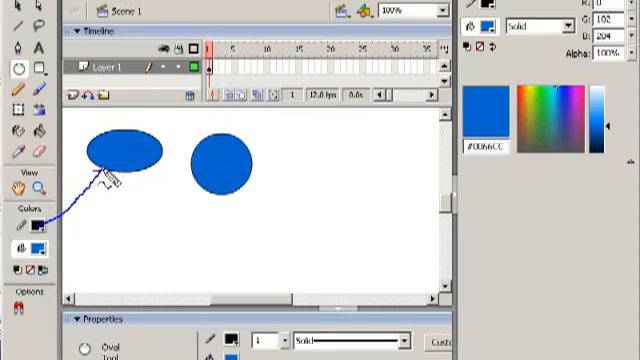Screen dimensions: 640x360
Task: Select Layer 1 in timeline
Action: pos(107,67)
